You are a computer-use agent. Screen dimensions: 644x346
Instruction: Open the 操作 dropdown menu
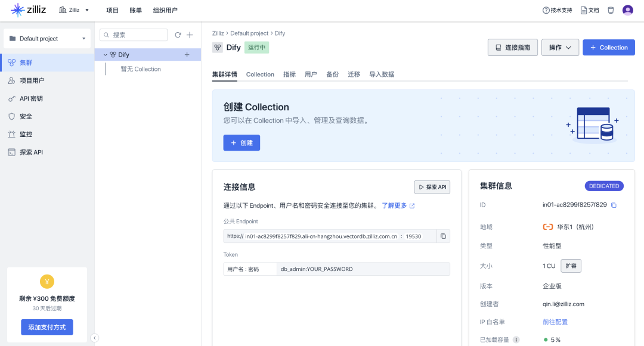559,47
